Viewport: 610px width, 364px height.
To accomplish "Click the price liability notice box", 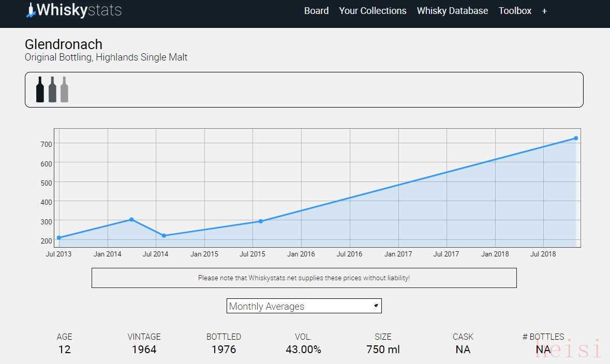I will click(304, 278).
